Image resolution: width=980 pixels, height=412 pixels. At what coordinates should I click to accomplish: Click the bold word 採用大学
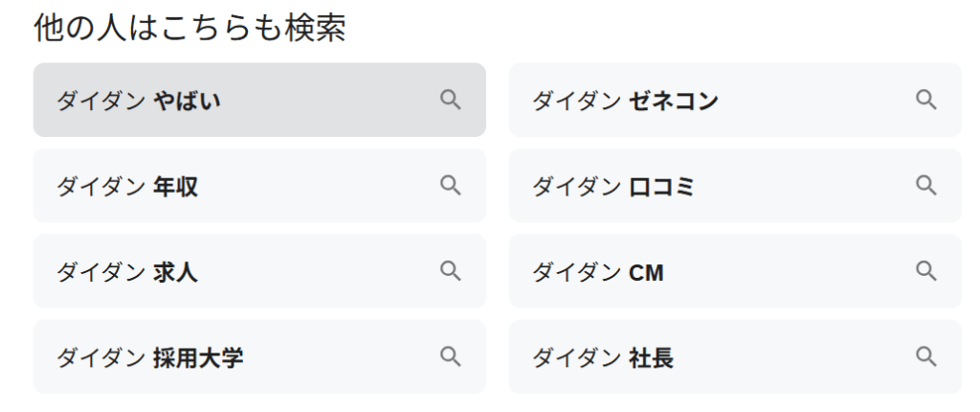tap(198, 358)
